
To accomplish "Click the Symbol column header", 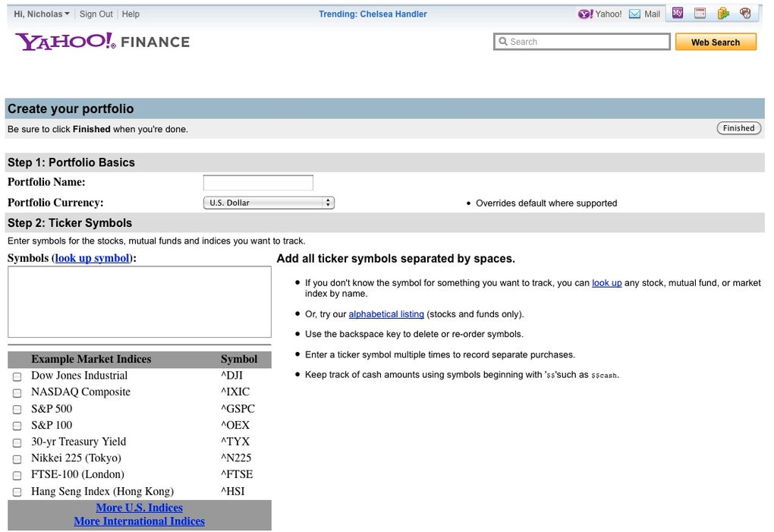I will click(x=239, y=359).
